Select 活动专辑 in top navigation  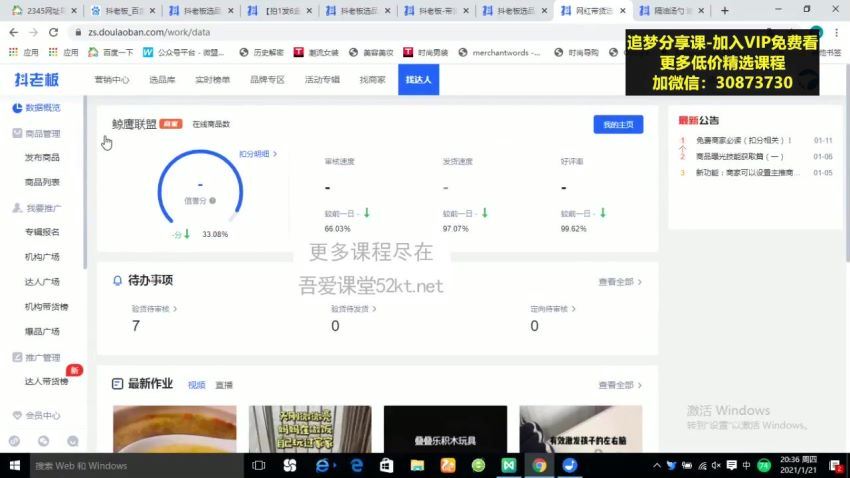click(x=322, y=80)
